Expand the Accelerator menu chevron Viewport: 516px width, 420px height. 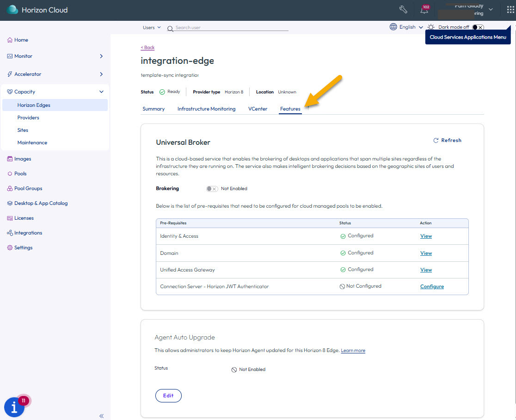(101, 74)
